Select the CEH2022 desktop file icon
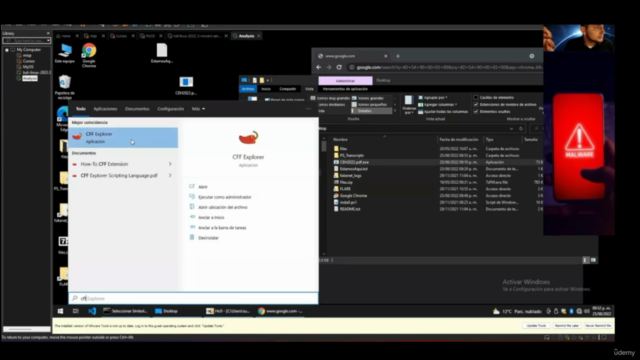This screenshot has height=360, width=640. pyautogui.click(x=186, y=86)
